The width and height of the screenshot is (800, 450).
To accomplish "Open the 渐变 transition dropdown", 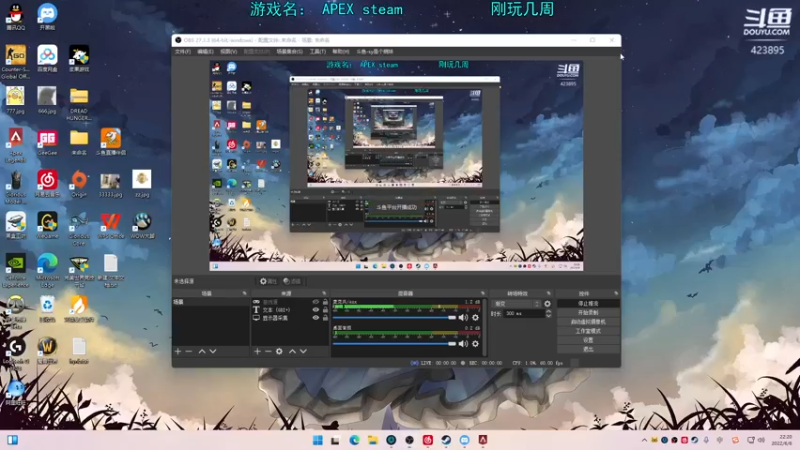I will (516, 304).
